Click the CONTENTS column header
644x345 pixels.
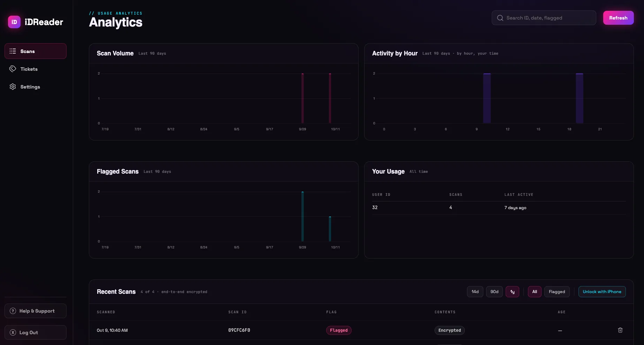point(445,312)
